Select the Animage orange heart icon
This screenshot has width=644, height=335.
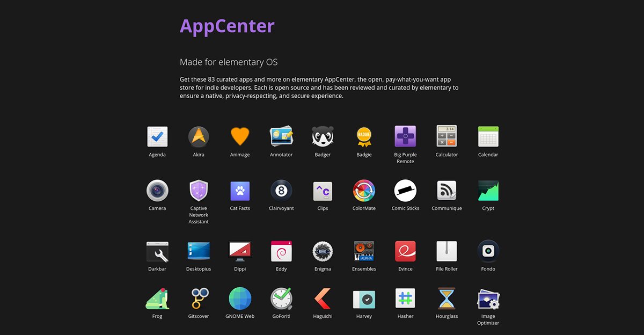pyautogui.click(x=240, y=137)
